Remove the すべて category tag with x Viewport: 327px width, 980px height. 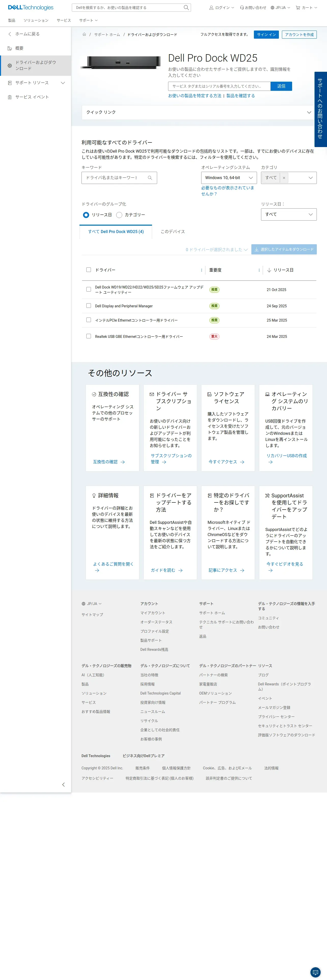coord(284,178)
